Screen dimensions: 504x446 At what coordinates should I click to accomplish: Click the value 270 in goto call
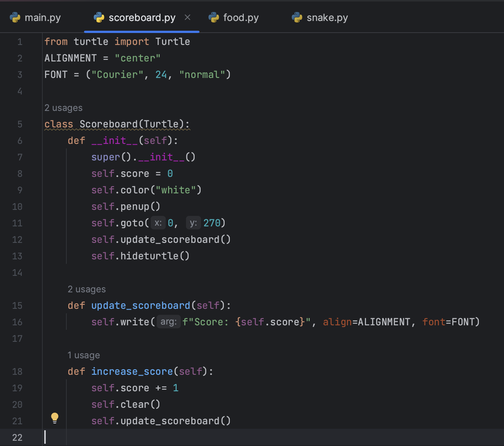click(212, 223)
